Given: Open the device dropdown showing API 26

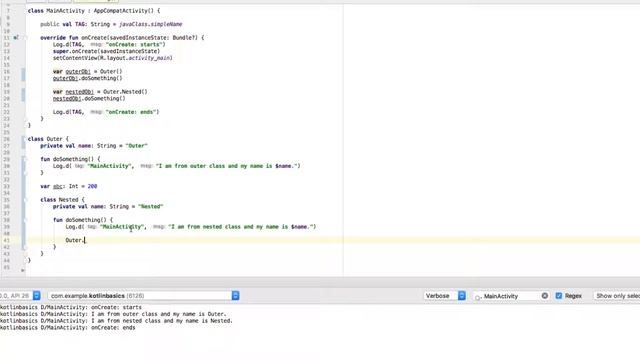Looking at the screenshot, I should (20, 296).
